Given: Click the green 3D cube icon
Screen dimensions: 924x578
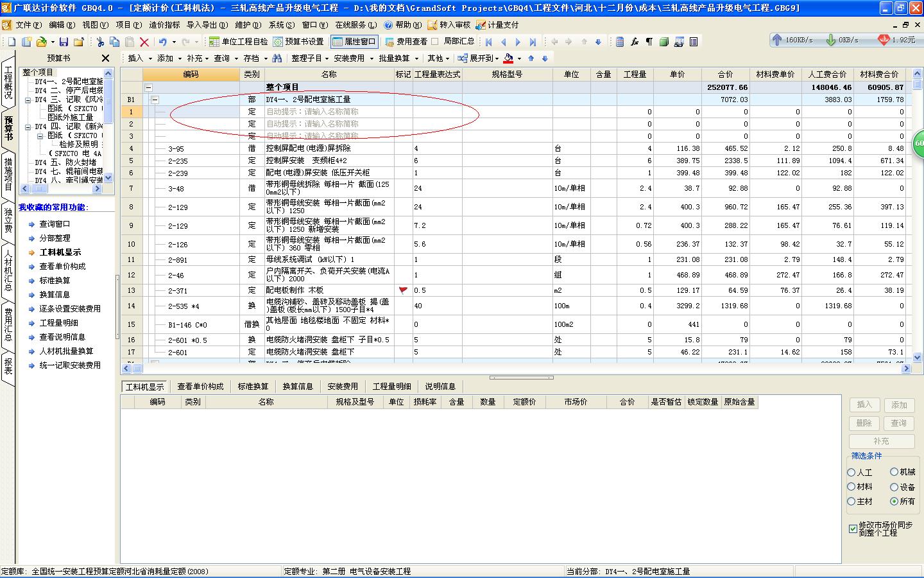Looking at the screenshot, I should 664,42.
